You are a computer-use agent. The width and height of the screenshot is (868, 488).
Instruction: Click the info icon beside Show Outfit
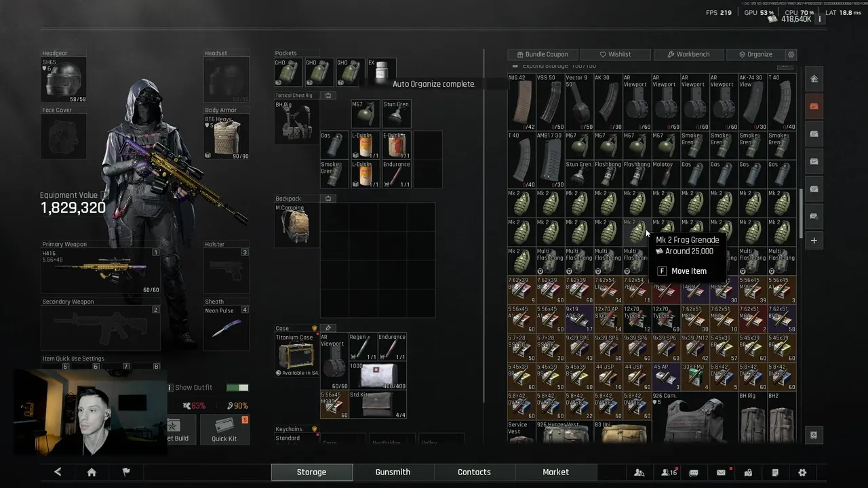170,388
